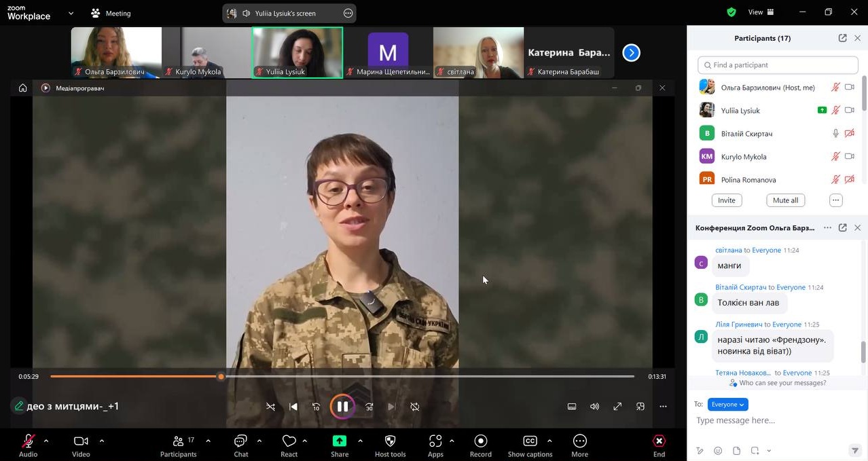Click the Invite button
The height and width of the screenshot is (461, 868).
click(726, 200)
